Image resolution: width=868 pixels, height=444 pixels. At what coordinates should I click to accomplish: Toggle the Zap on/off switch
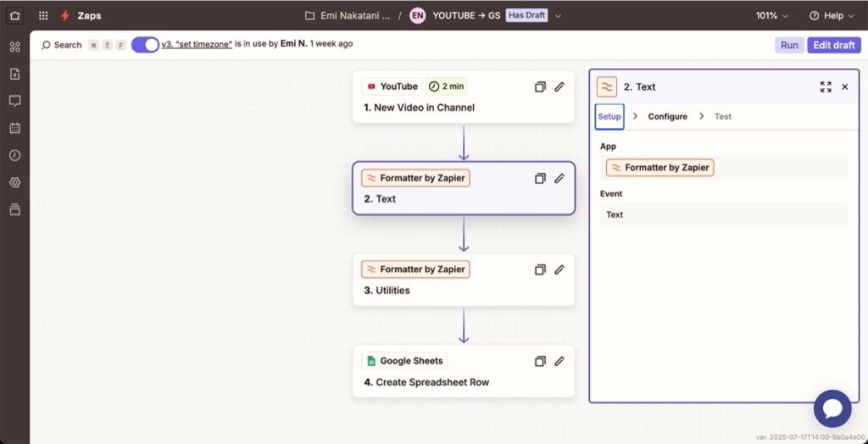click(145, 45)
